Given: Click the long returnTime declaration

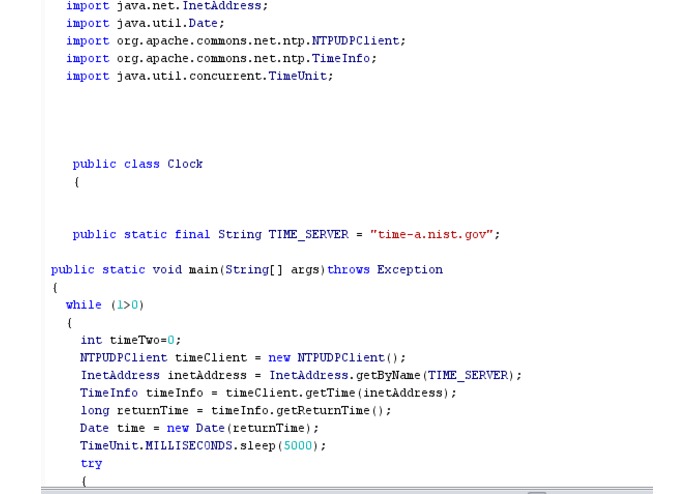Looking at the screenshot, I should point(135,410).
